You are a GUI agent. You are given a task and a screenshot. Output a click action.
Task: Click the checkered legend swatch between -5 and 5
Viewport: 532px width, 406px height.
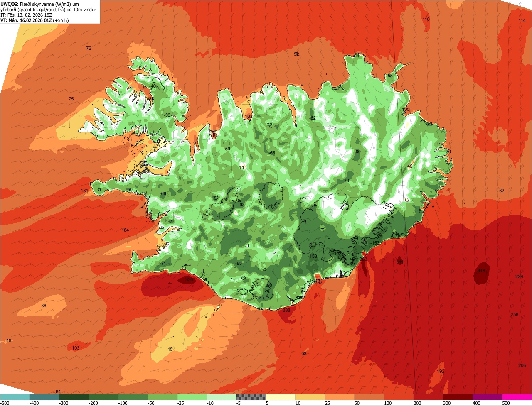coord(251,397)
